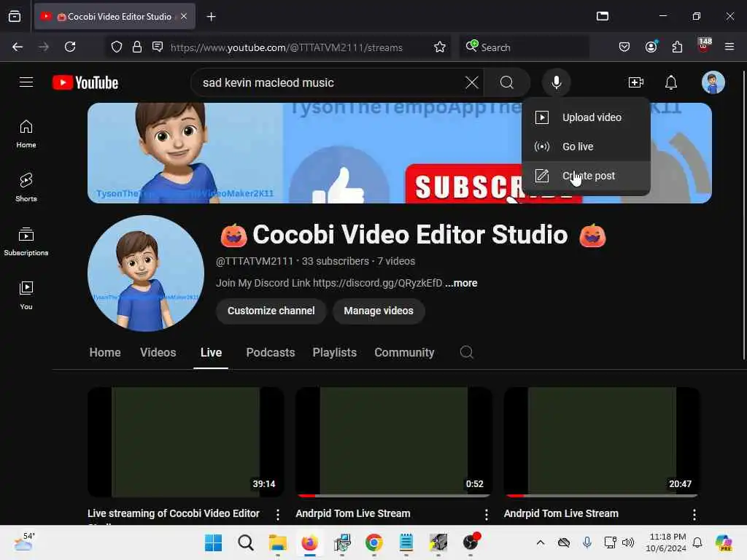
Task: Open File Explorer from taskbar
Action: 278,542
